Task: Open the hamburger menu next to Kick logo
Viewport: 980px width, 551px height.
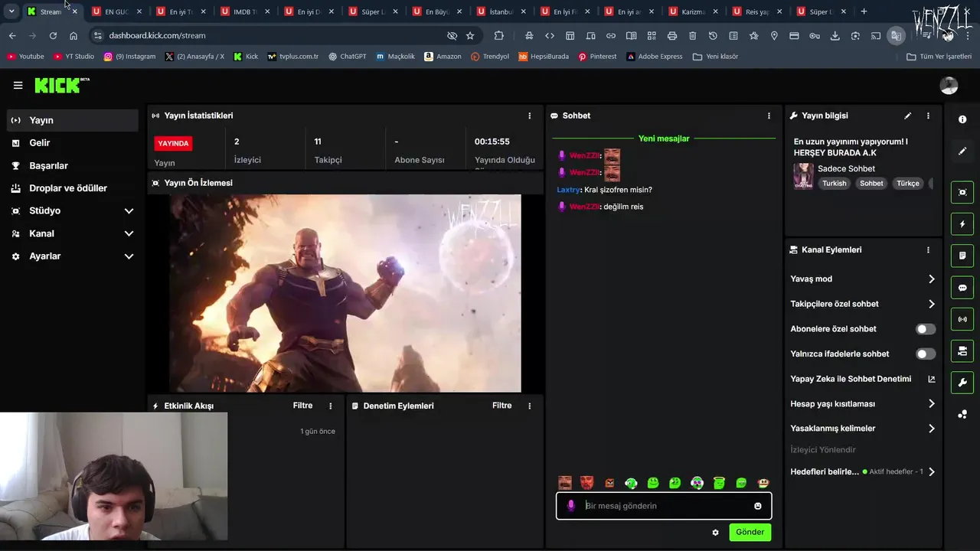Action: (18, 86)
